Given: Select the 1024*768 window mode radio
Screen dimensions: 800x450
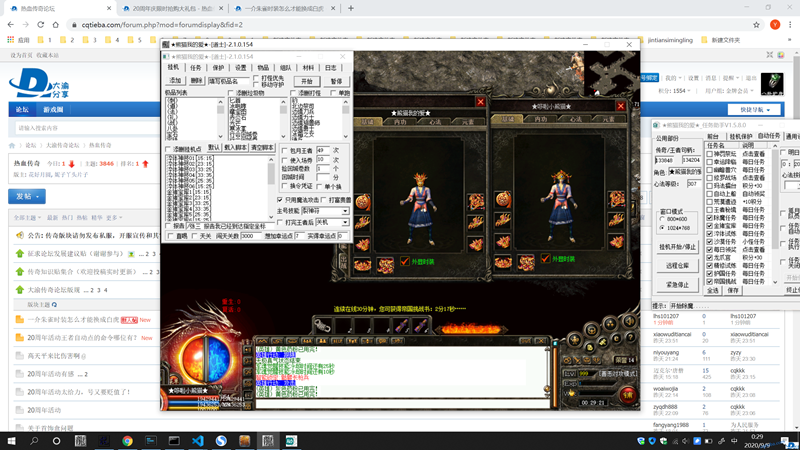Looking at the screenshot, I should pos(662,228).
